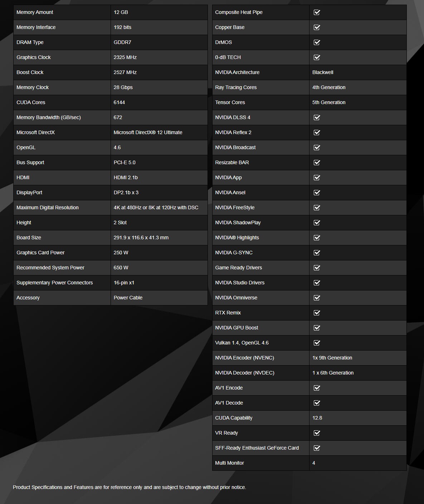Click the 0-dB TECH checkmark icon
424x504 pixels.
(317, 57)
